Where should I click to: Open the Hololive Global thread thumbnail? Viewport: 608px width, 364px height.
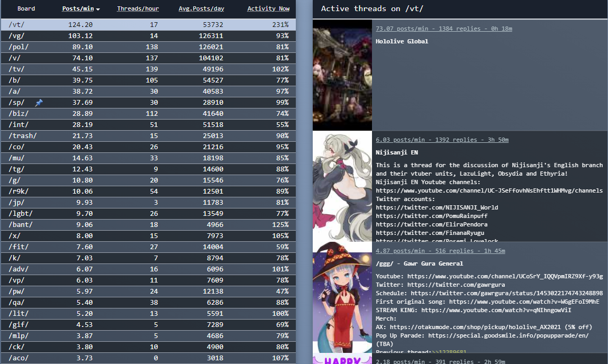click(x=342, y=75)
